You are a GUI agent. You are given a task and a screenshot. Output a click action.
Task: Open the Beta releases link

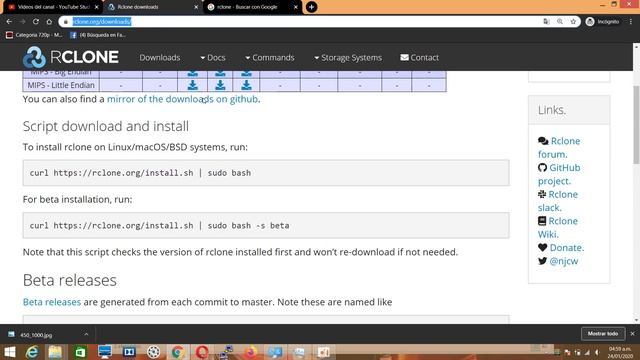click(x=52, y=302)
